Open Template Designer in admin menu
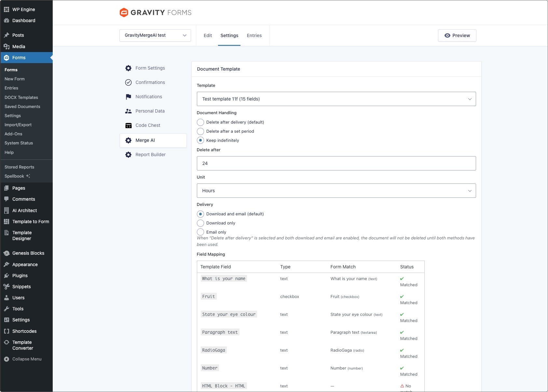This screenshot has width=548, height=392. (22, 236)
